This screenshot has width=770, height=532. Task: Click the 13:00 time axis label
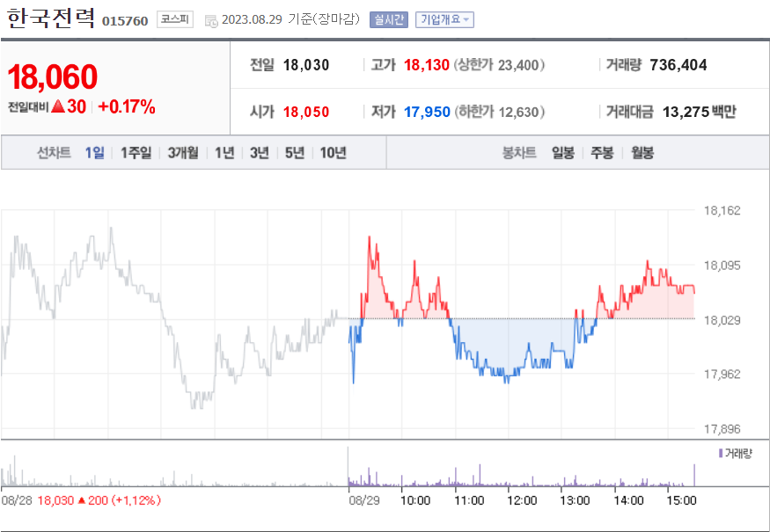575,500
